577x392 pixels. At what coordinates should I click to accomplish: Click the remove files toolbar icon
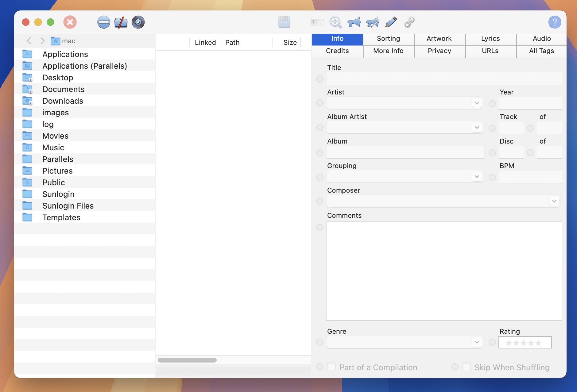coord(104,22)
